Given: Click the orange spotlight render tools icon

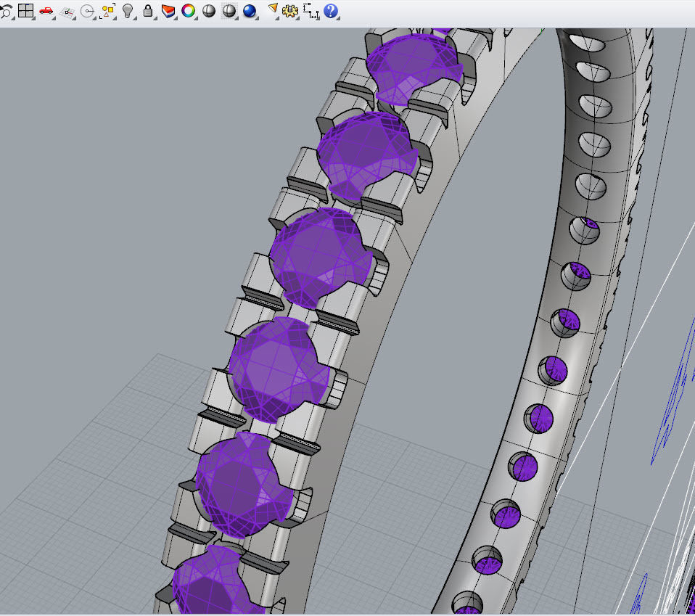Looking at the screenshot, I should coord(273,9).
